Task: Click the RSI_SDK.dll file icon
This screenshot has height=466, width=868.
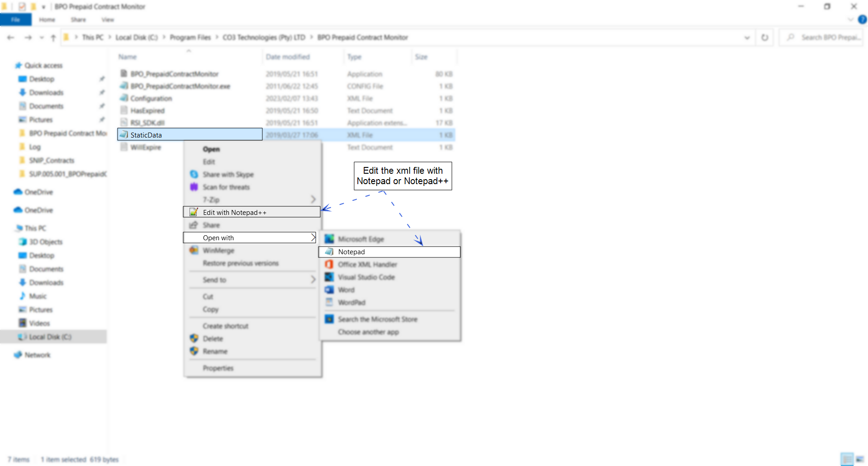Action: (x=124, y=122)
